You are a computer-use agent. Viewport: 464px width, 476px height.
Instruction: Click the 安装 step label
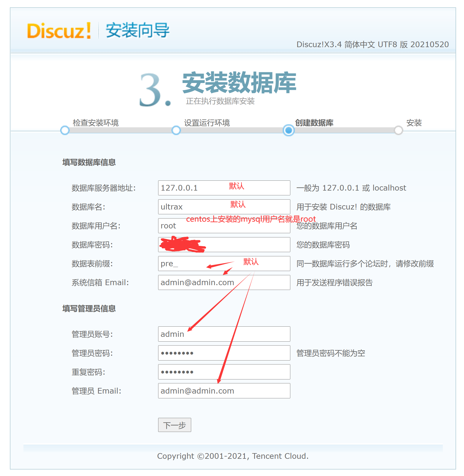(x=414, y=123)
